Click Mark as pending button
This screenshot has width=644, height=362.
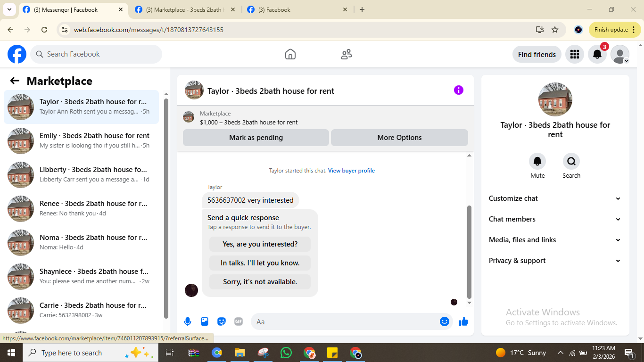(x=256, y=138)
